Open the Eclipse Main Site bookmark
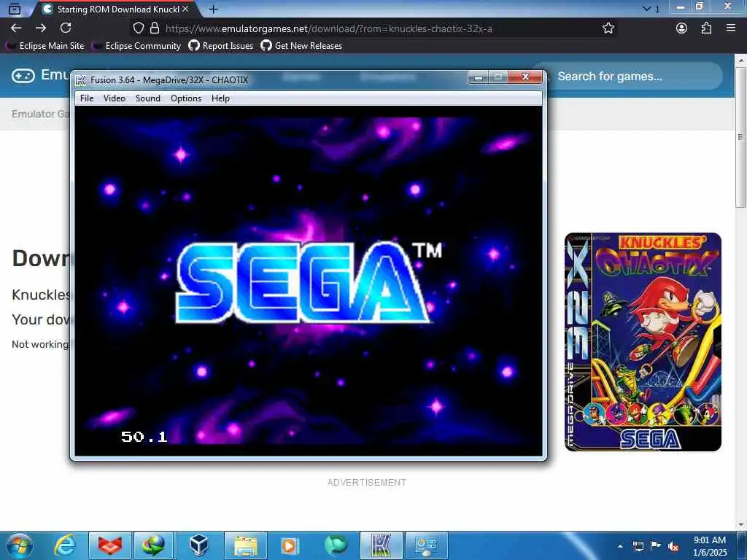This screenshot has width=747, height=560. tap(44, 46)
